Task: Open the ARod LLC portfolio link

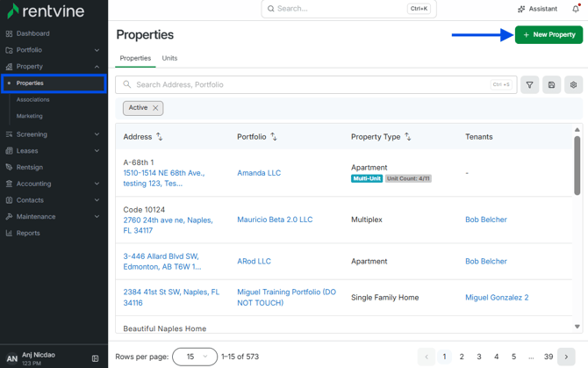Action: pos(254,261)
